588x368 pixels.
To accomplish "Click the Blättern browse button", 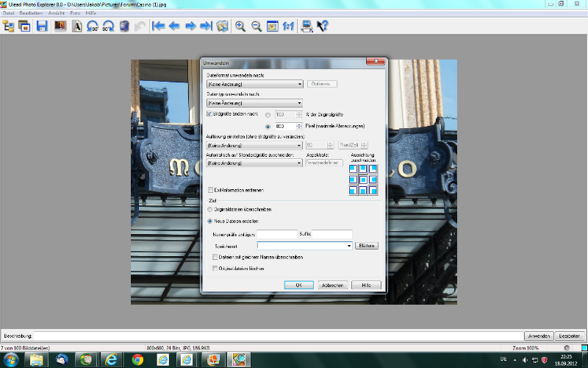I will [x=366, y=246].
